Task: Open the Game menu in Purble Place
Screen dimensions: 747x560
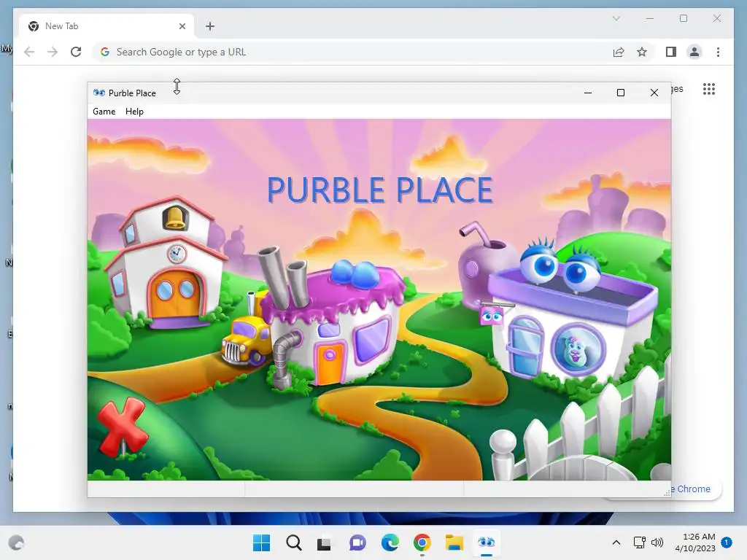Action: coord(104,112)
